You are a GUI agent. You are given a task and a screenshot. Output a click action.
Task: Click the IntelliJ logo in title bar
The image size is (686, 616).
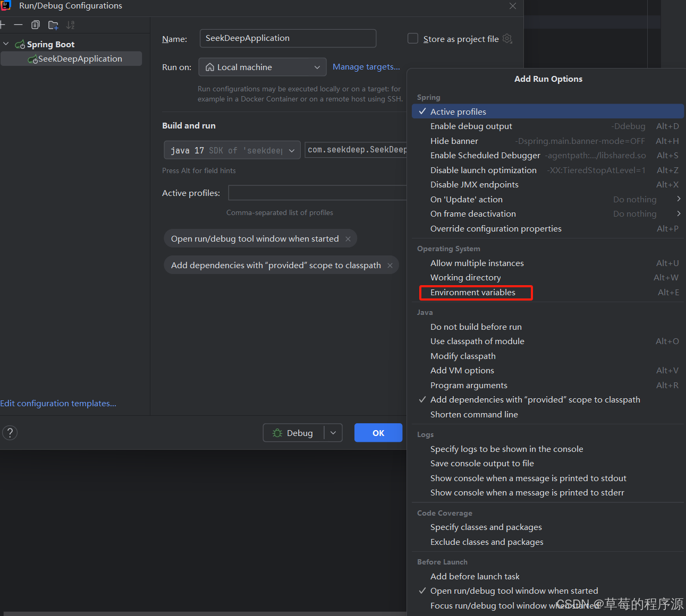point(6,5)
